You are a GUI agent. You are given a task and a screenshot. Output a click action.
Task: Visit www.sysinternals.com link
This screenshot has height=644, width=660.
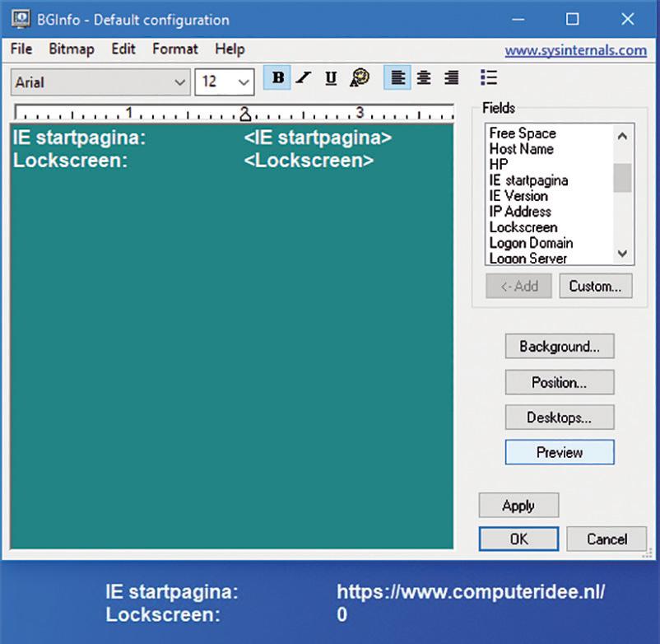pyautogui.click(x=576, y=50)
